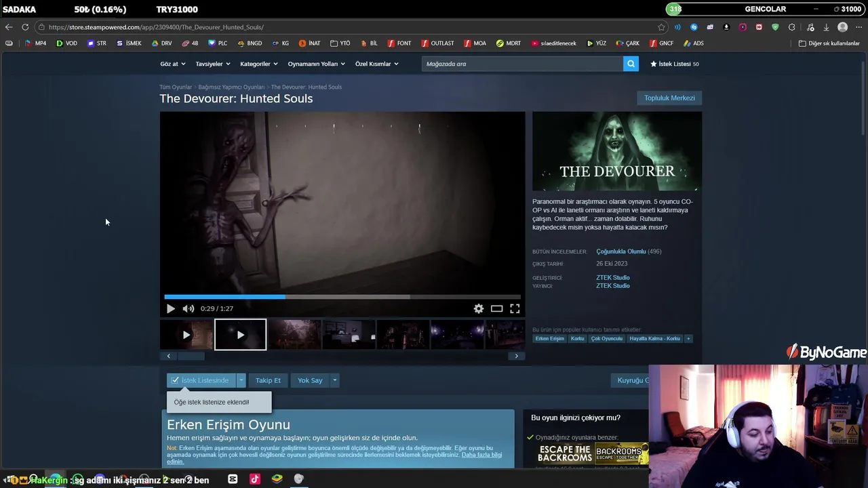Screen dimensions: 868x488
Task: Click the Takip Et button
Action: pyautogui.click(x=268, y=380)
